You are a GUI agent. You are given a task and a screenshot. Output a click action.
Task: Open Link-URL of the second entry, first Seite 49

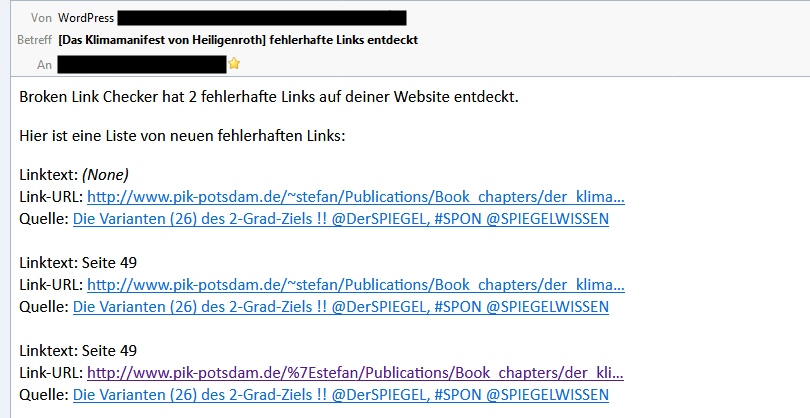click(x=356, y=285)
